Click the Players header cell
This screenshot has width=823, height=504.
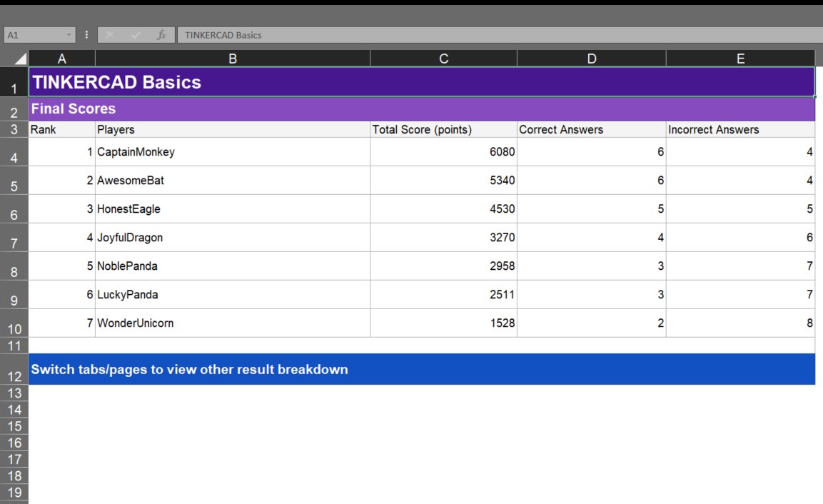pyautogui.click(x=233, y=130)
